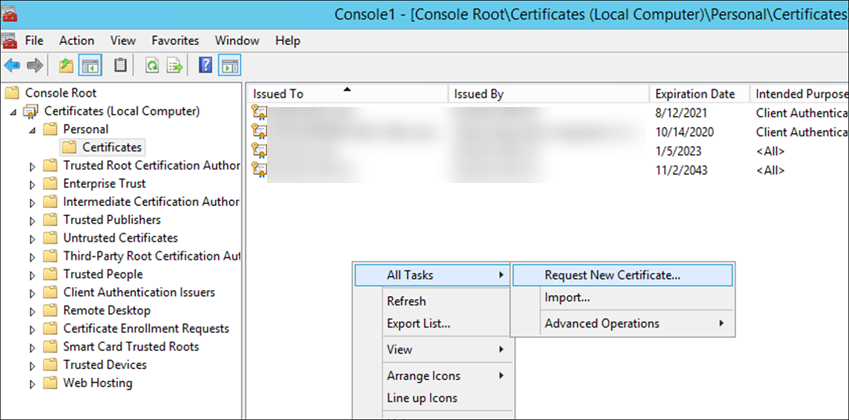The image size is (849, 420).
Task: Toggle Show/Hide Action Pane icon
Action: point(230,66)
